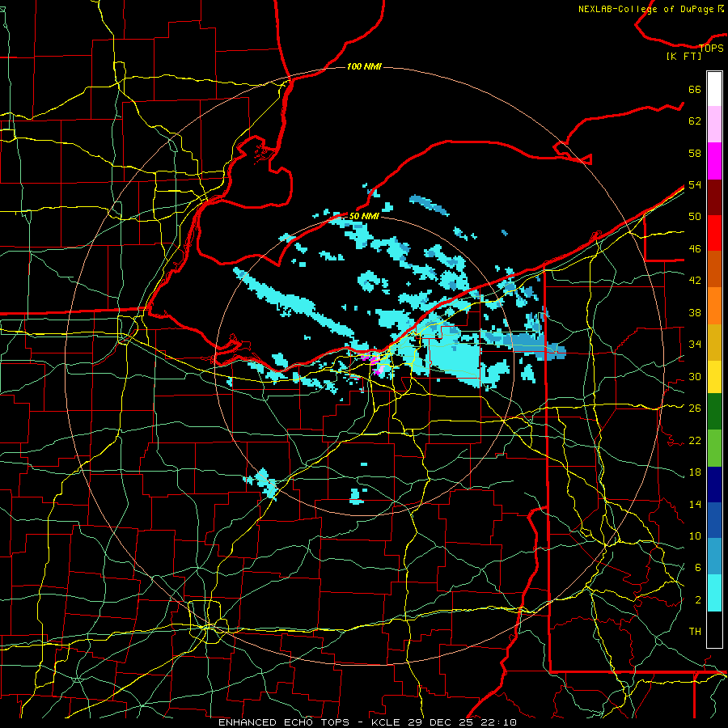Pick the navy blue legend swatch
The image size is (728, 728).
point(714,485)
